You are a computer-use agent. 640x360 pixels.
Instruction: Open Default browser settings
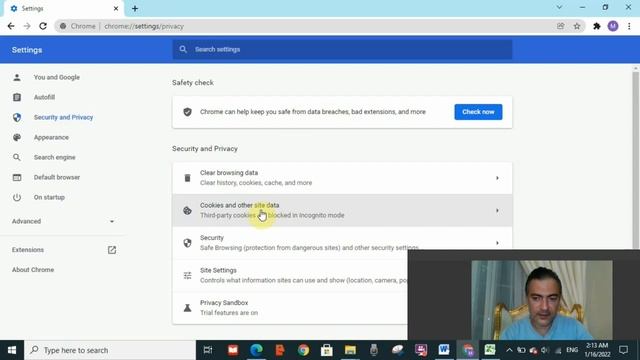(57, 177)
